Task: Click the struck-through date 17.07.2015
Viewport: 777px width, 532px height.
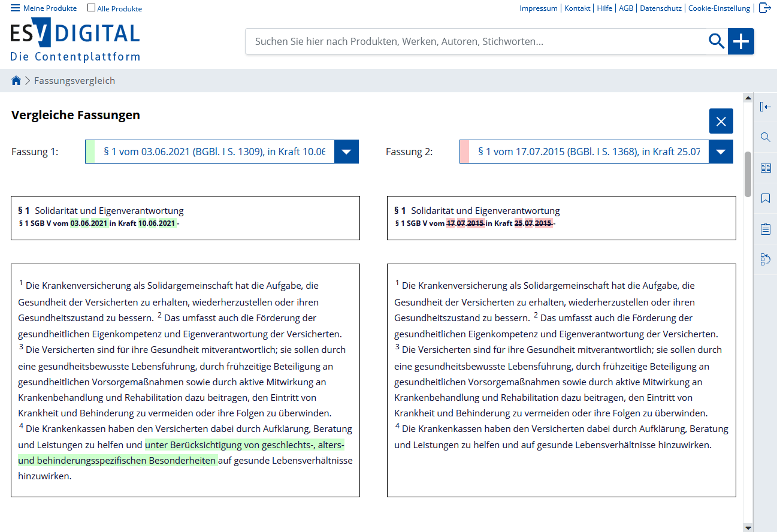Action: (x=465, y=223)
